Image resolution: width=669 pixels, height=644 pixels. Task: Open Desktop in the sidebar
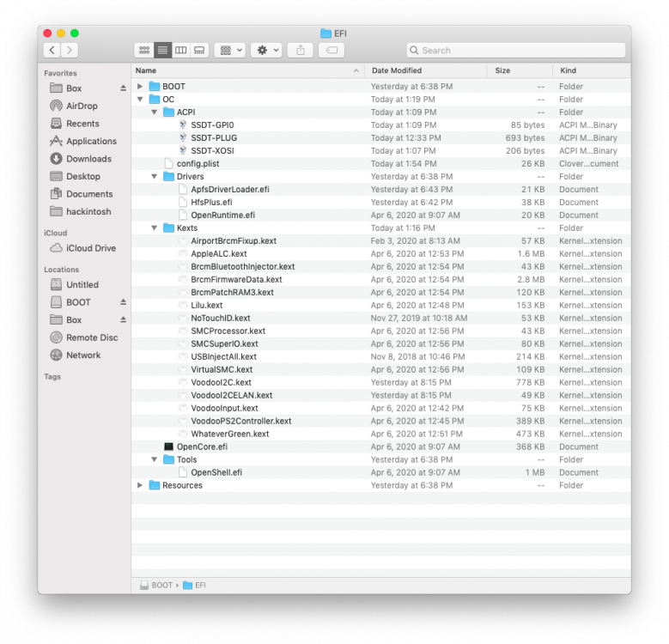coord(83,177)
